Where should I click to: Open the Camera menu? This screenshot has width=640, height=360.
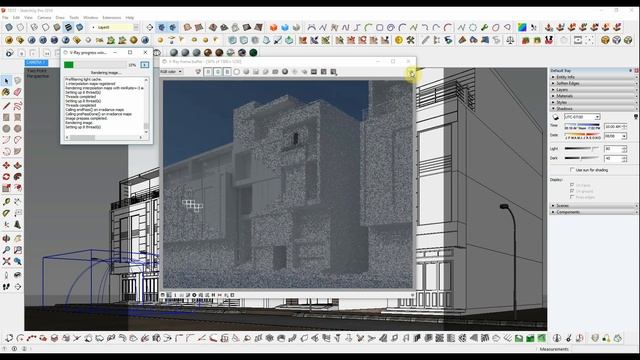44,18
